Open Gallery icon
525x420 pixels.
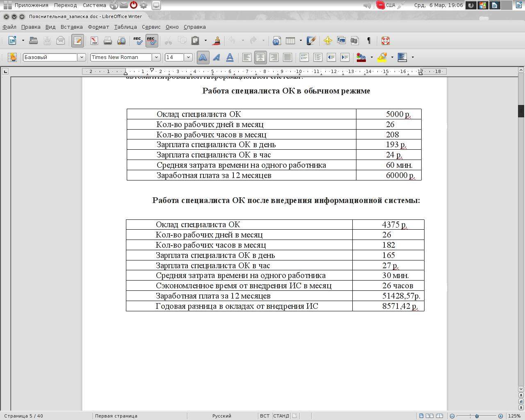point(341,41)
